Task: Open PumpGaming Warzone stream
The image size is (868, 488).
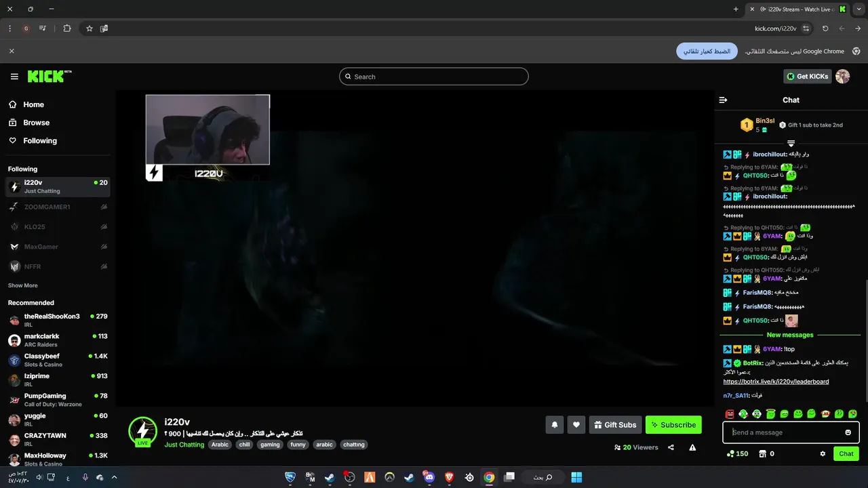Action: click(x=58, y=400)
